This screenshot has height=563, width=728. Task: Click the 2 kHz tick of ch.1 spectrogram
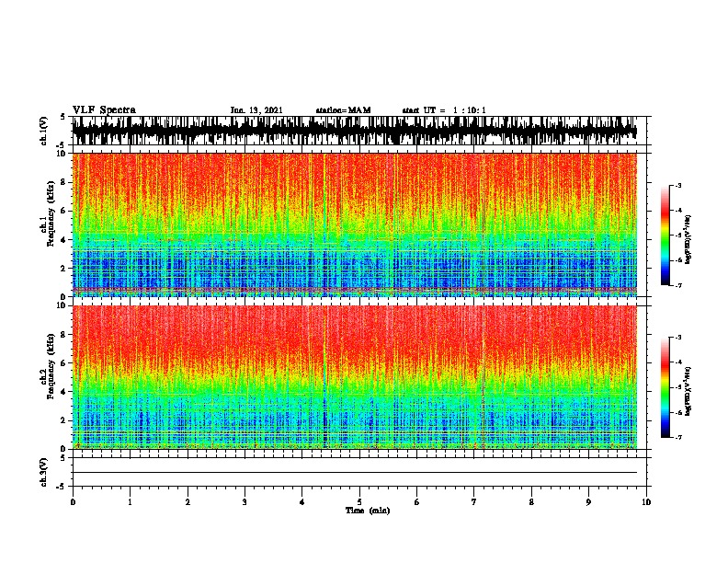(x=63, y=269)
